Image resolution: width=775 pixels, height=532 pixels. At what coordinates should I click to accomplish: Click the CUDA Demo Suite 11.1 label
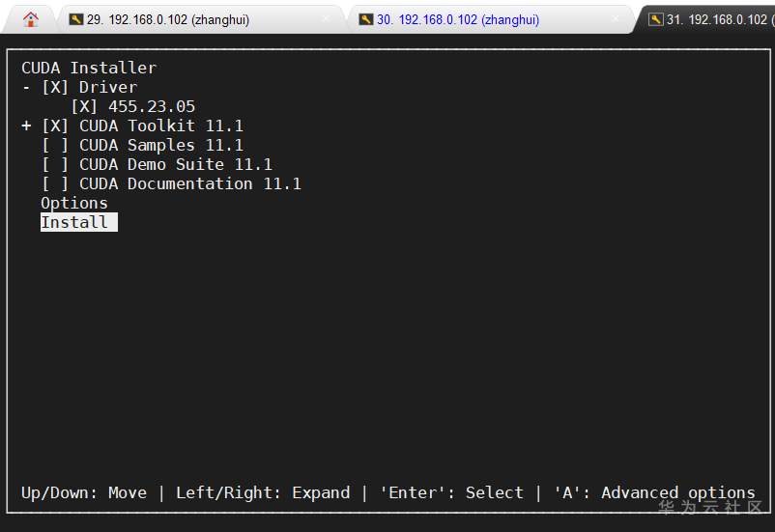click(x=176, y=164)
